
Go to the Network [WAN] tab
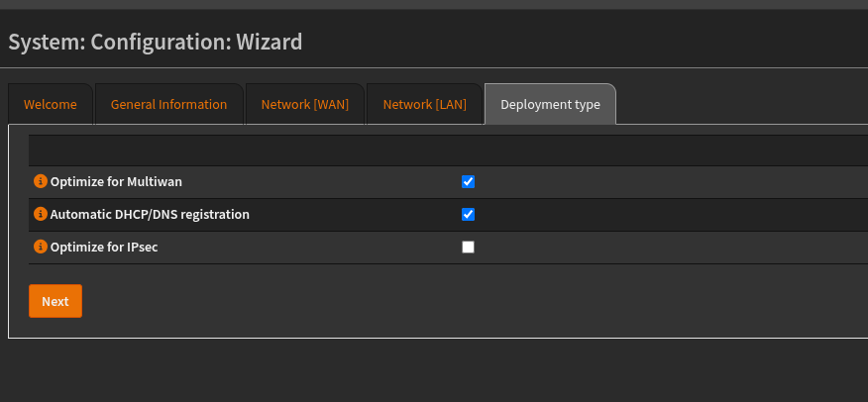304,104
